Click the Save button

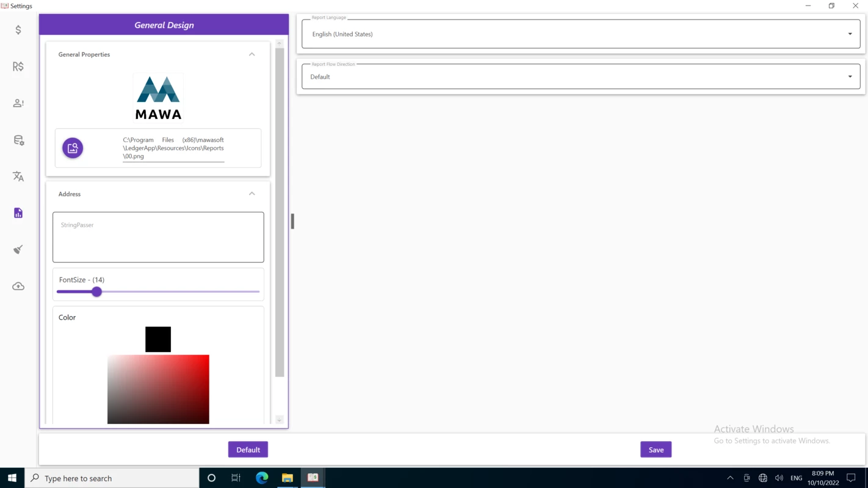(656, 450)
